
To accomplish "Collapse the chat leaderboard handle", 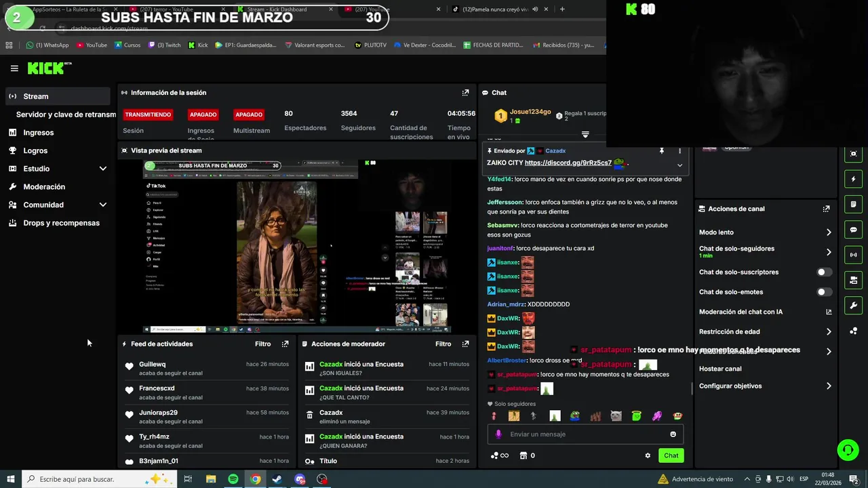I will [585, 135].
